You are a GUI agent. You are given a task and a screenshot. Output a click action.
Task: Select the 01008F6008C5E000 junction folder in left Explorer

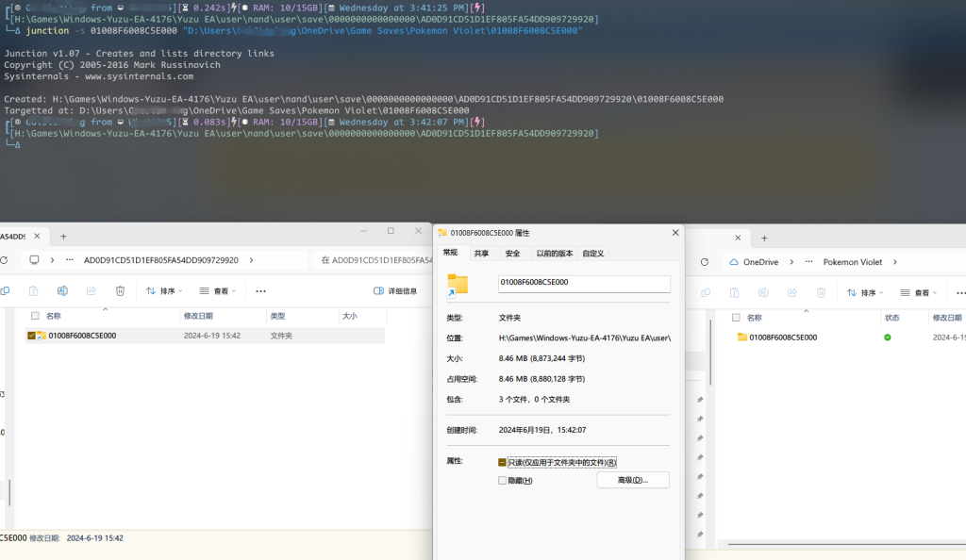click(x=82, y=336)
